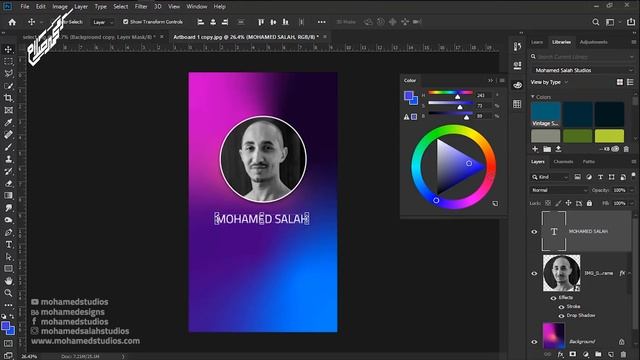This screenshot has width=640, height=360.
Task: Switch Libraries to list view
Action: 630,82
